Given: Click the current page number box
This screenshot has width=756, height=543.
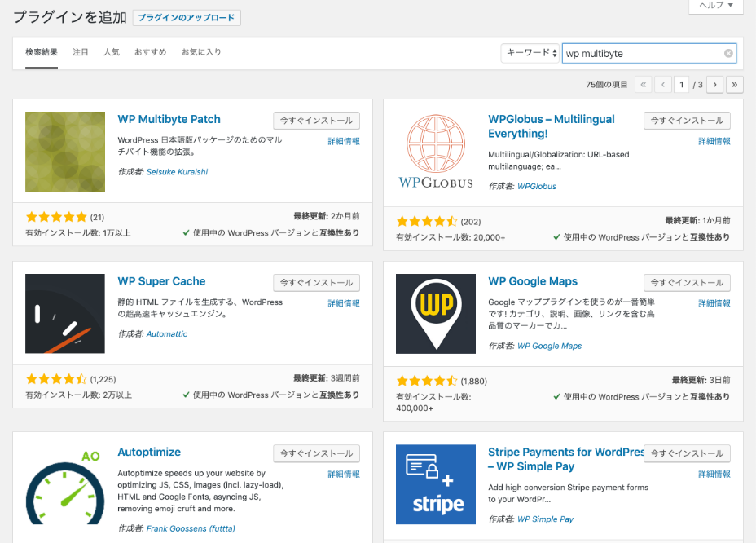Looking at the screenshot, I should click(x=682, y=85).
